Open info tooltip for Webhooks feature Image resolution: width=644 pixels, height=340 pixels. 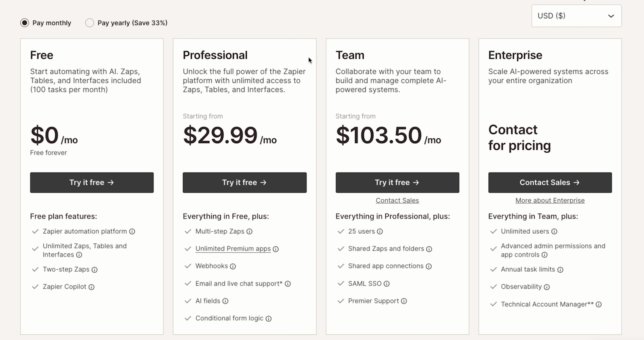click(233, 266)
